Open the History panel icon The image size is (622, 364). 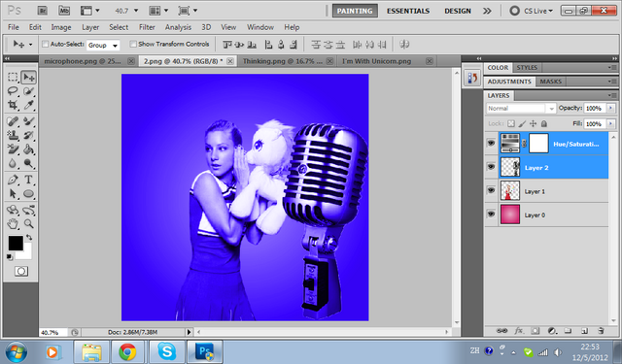point(472,78)
